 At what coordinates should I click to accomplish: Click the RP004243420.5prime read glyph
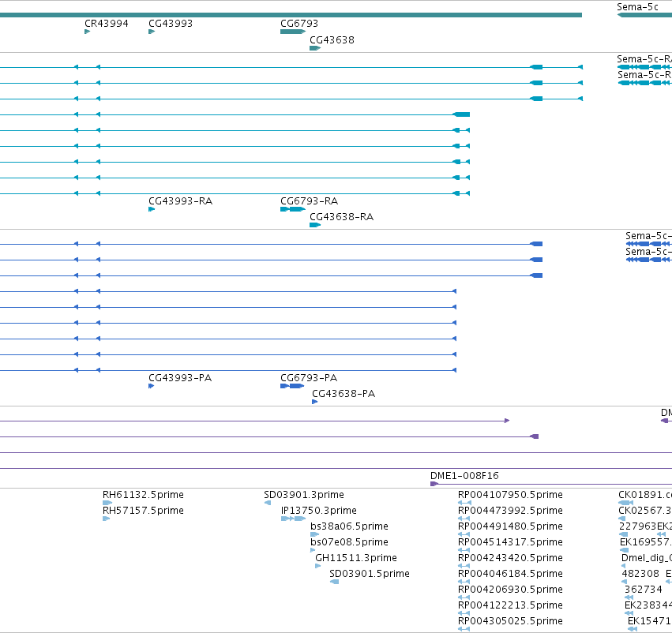(x=464, y=566)
